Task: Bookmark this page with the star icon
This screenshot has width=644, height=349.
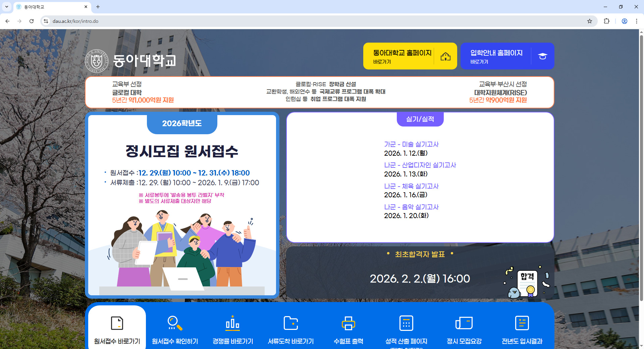Action: [590, 21]
